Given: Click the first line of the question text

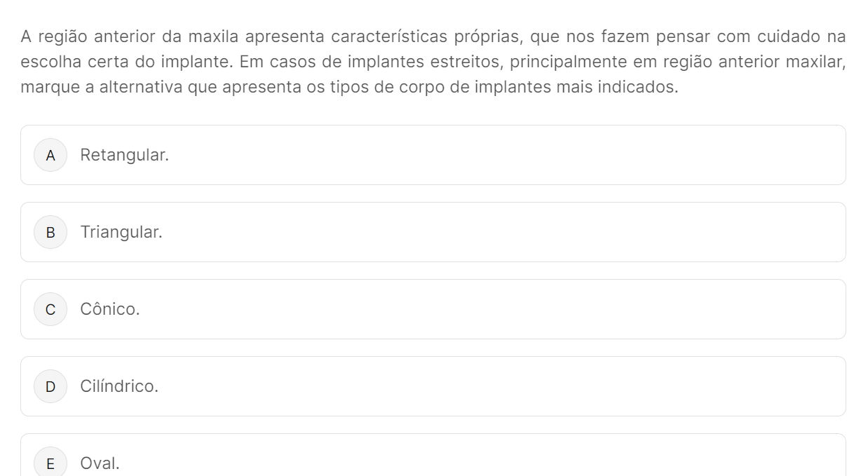Looking at the screenshot, I should (433, 36).
